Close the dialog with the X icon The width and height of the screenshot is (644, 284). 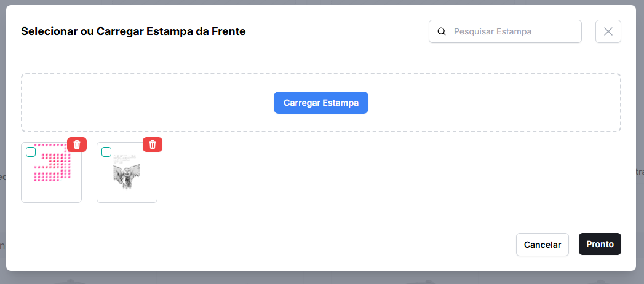(608, 31)
